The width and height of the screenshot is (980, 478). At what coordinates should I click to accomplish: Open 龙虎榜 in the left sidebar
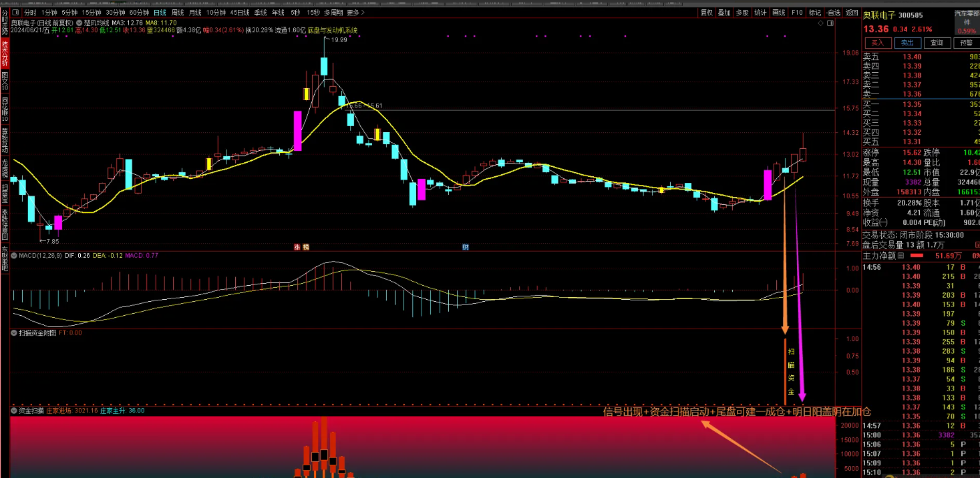tap(5, 167)
